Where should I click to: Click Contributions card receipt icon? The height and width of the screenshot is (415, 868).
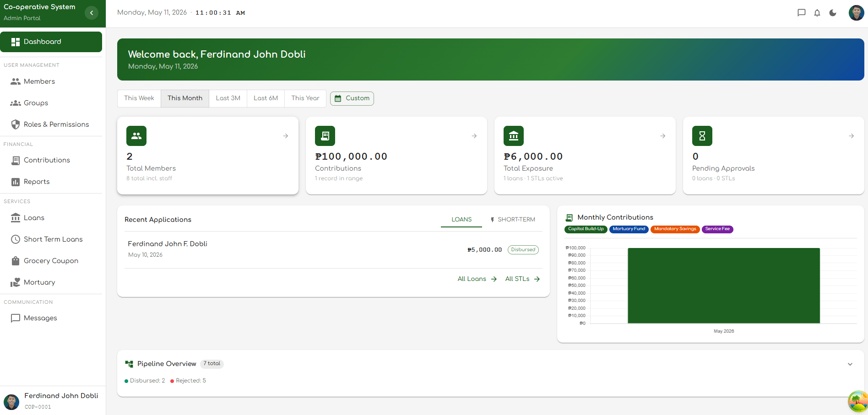325,136
